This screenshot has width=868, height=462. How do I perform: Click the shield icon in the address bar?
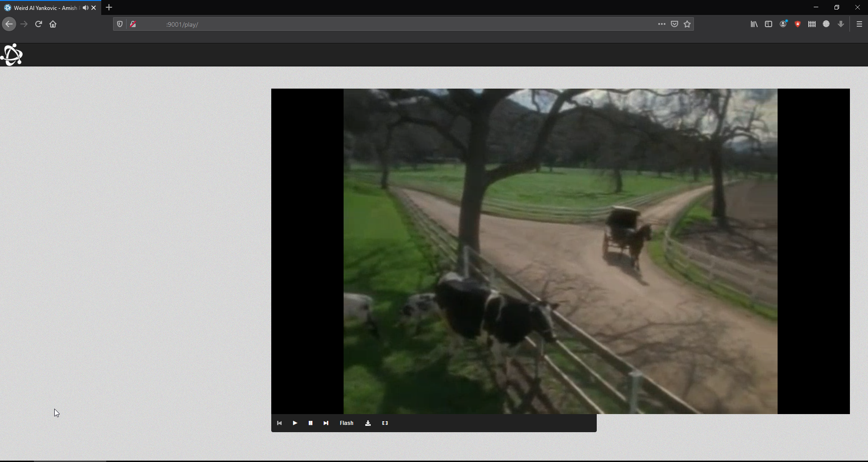tap(119, 24)
